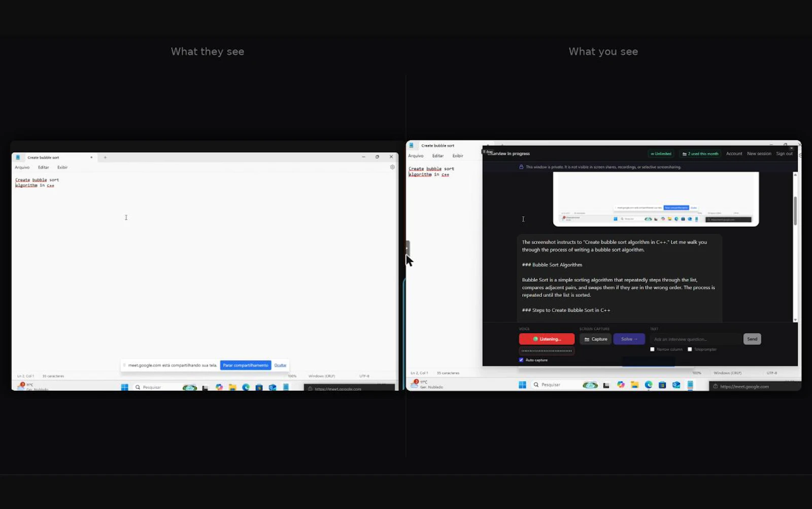
Task: Click the Notepad app icon in 'What they see' title bar
Action: [18, 157]
